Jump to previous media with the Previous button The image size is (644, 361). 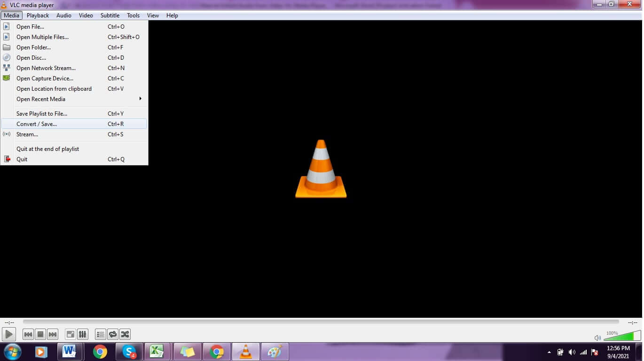click(x=28, y=334)
